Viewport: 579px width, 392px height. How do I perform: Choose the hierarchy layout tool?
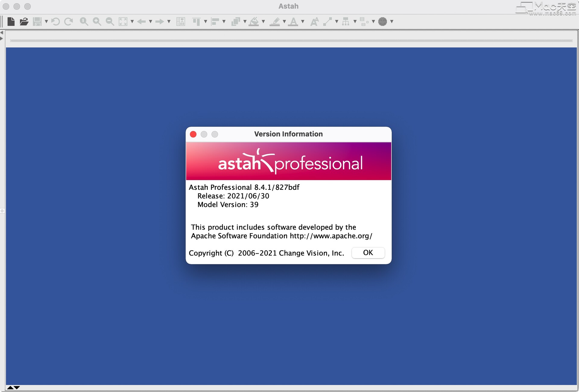pos(346,21)
